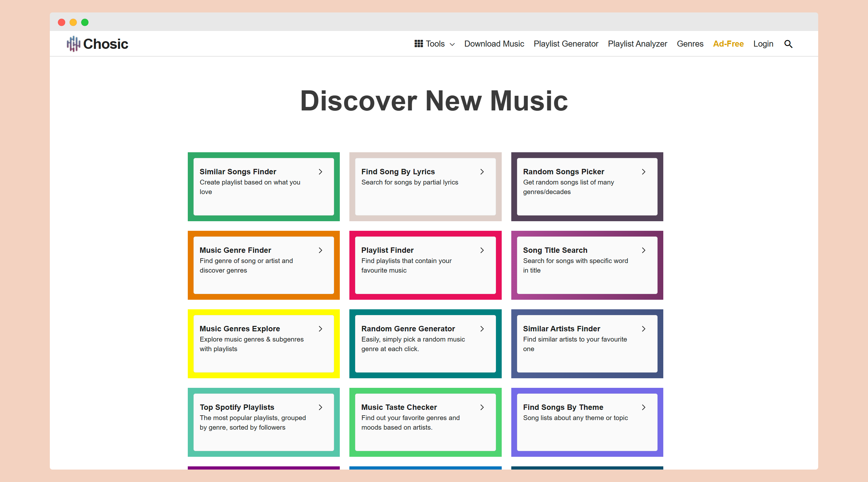Screen dimensions: 868x482
Task: Open the Similar Songs Finder title
Action: 238,171
